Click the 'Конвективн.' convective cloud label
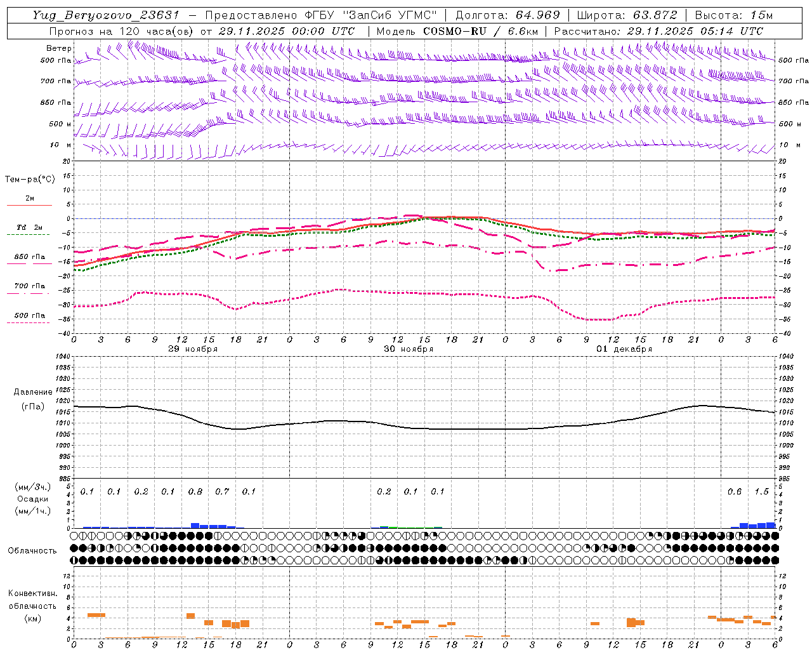The width and height of the screenshot is (812, 650). tap(32, 594)
